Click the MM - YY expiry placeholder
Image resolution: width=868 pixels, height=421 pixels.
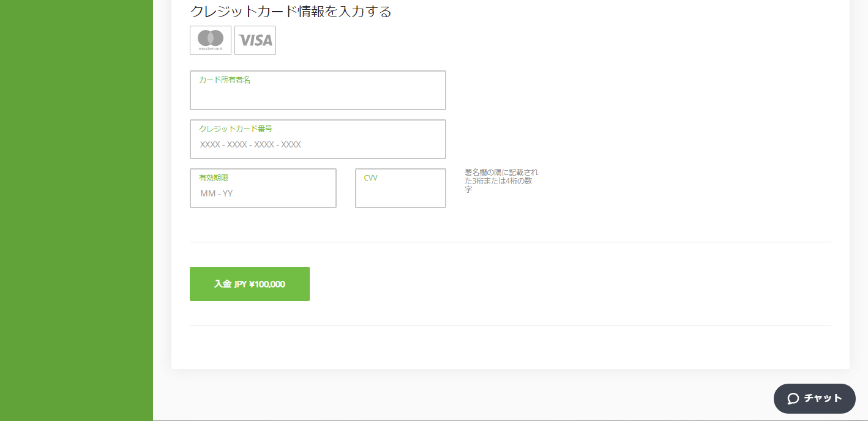[215, 193]
